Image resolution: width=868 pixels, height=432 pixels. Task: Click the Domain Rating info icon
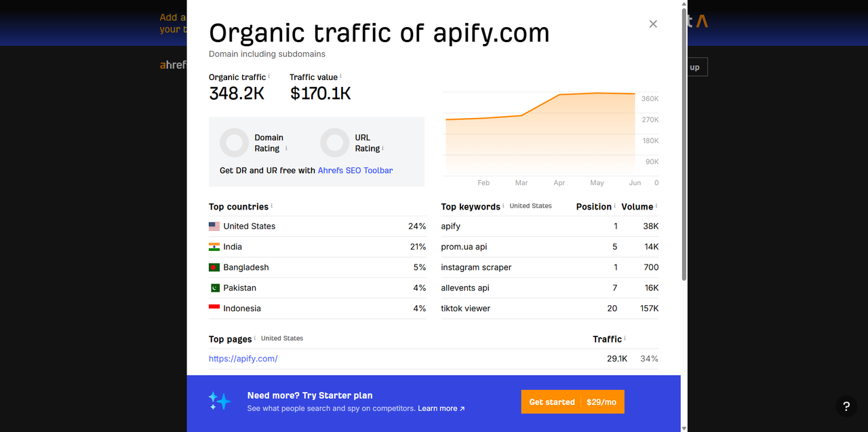tap(286, 148)
